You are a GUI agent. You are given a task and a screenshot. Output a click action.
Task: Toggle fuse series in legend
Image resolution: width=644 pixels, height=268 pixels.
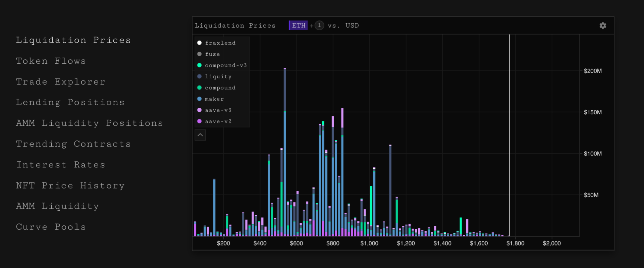(x=209, y=54)
